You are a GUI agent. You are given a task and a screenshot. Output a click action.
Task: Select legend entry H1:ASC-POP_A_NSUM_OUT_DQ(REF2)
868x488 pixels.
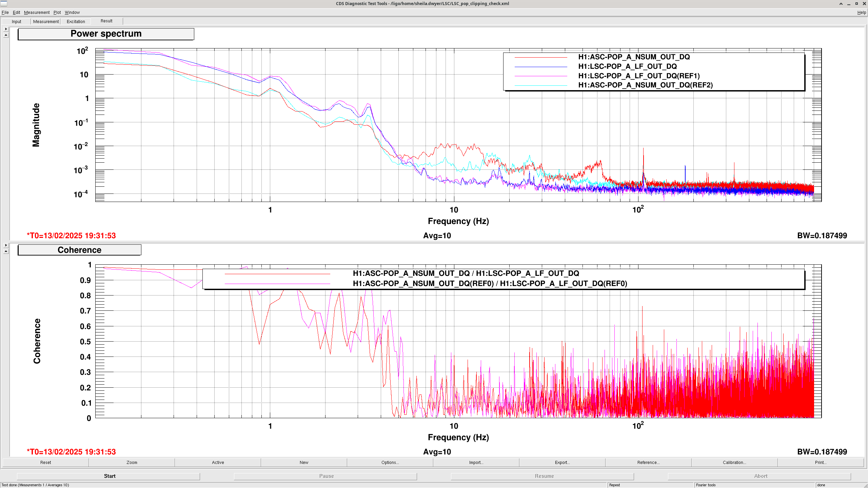coord(645,85)
